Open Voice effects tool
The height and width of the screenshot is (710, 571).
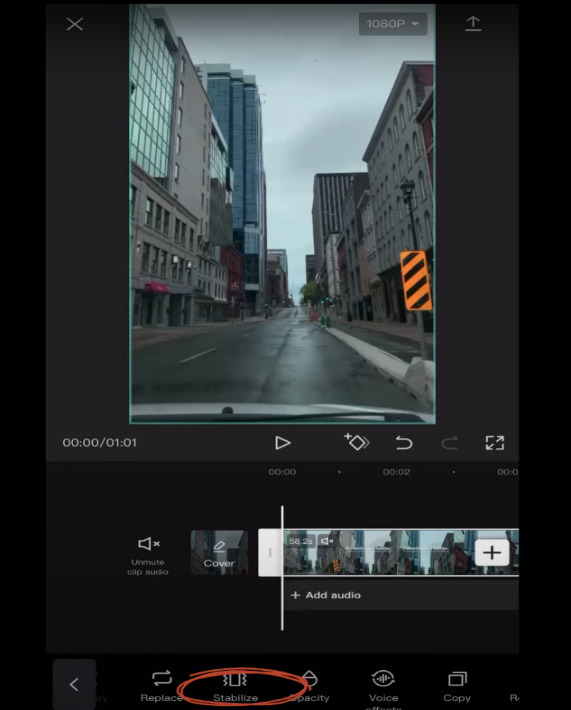tap(384, 690)
